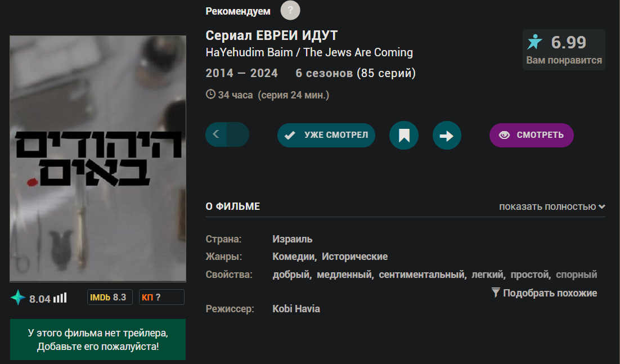Click the Израиль country link
This screenshot has height=364, width=620.
point(292,239)
